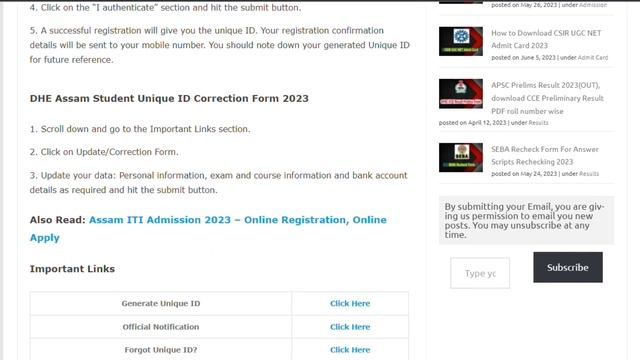
Task: Click Here link for Official Notification
Action: point(350,327)
